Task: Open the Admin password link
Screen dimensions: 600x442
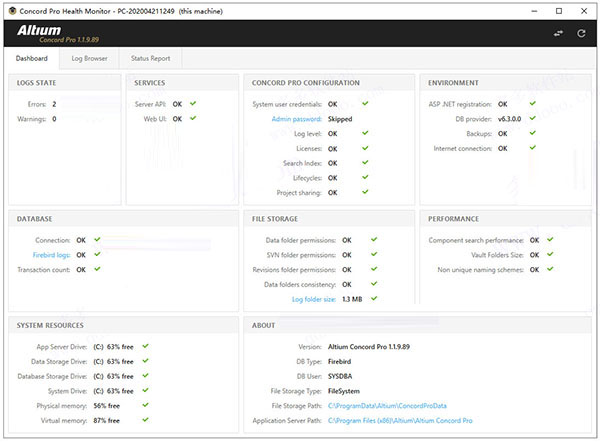Action: 296,118
